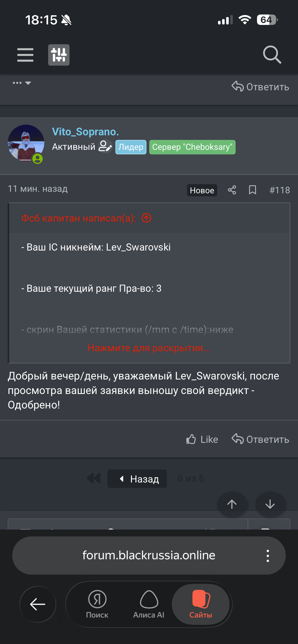Tap the forum.blackrussia.online address field

pyautogui.click(x=149, y=555)
